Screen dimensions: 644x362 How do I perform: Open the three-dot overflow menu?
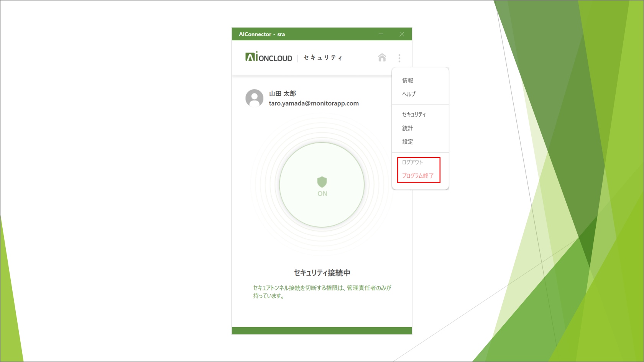(x=399, y=58)
